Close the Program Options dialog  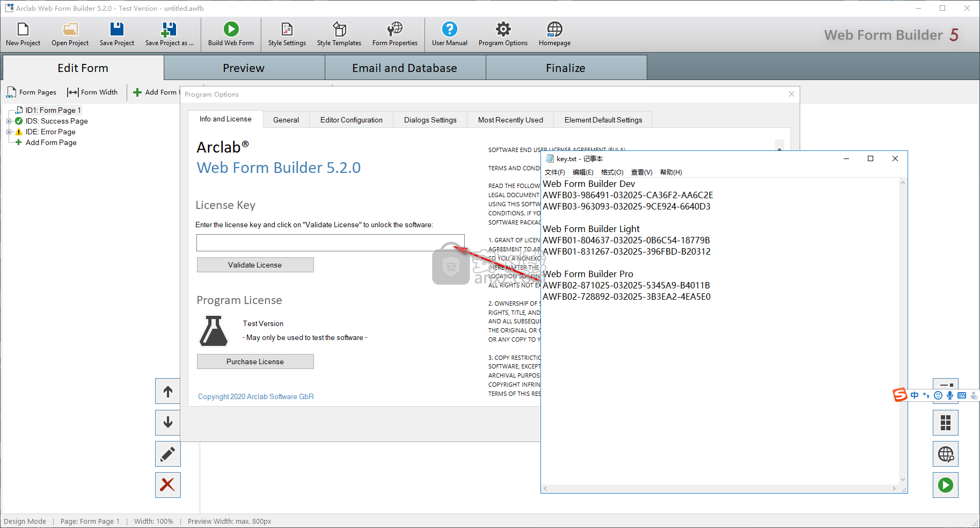[792, 94]
